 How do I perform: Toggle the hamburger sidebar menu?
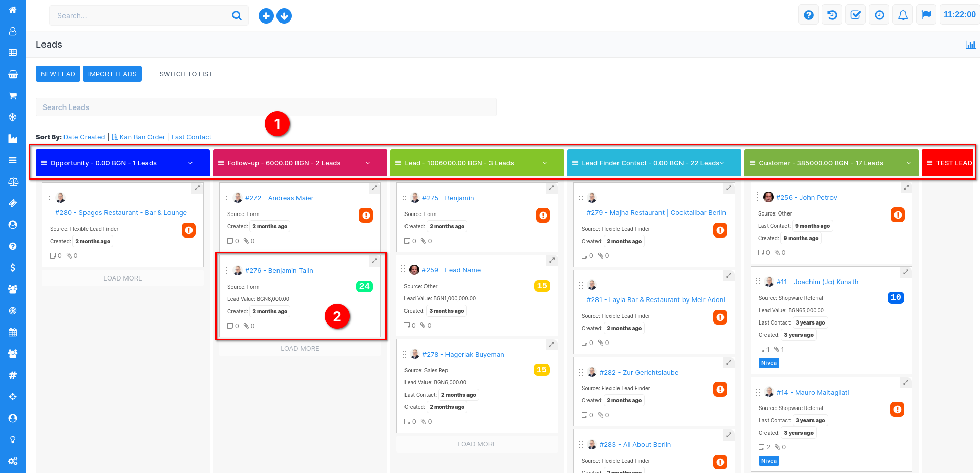click(37, 15)
